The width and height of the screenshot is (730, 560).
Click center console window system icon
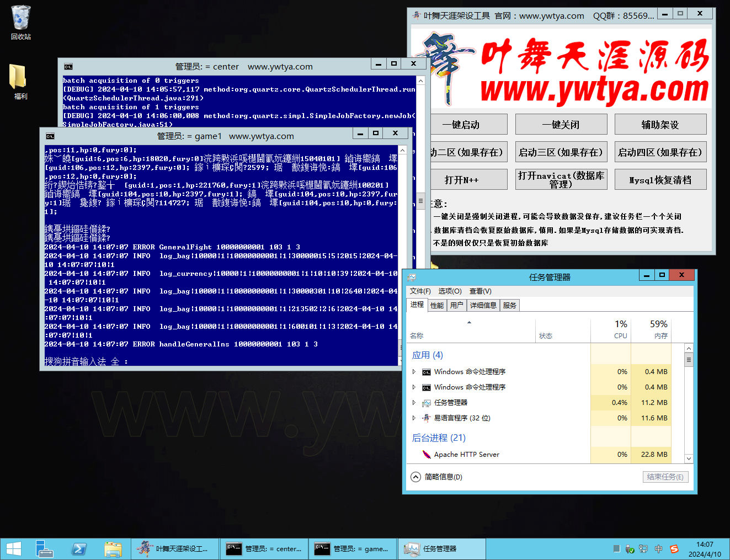click(68, 67)
